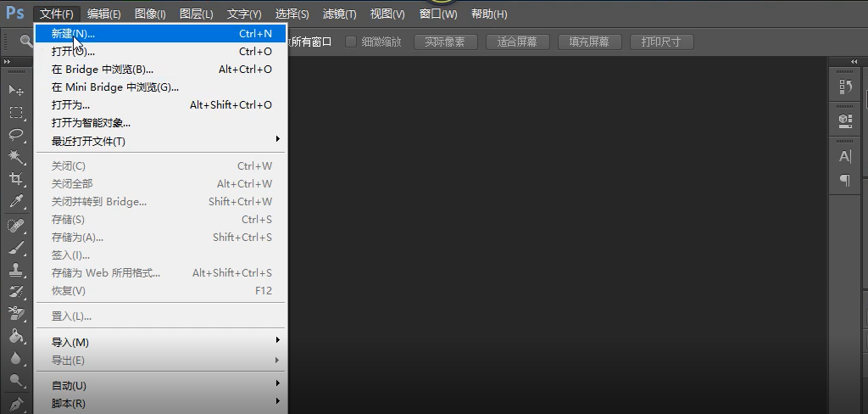Select the Eyedropper tool
This screenshot has width=868, height=414.
[x=16, y=200]
